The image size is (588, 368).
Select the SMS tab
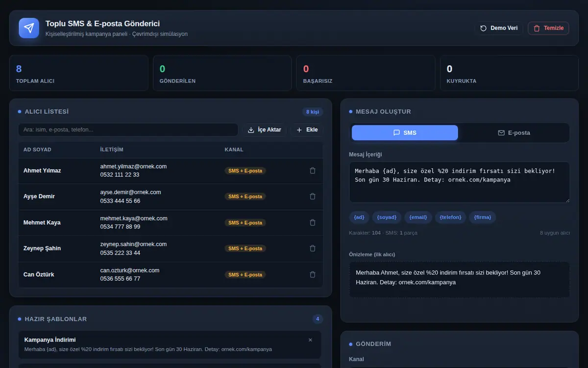[x=405, y=132]
